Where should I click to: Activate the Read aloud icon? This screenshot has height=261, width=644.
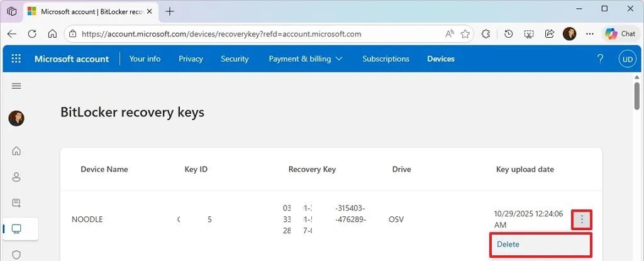pyautogui.click(x=450, y=34)
